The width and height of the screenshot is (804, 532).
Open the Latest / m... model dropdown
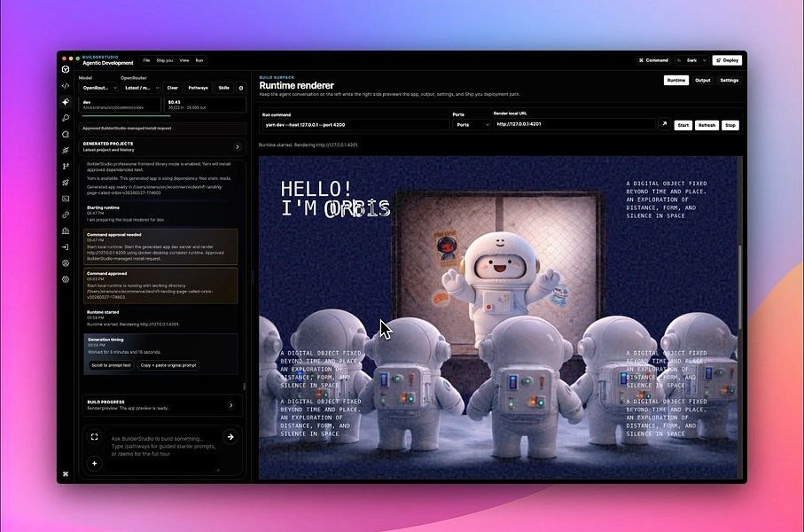pos(142,88)
